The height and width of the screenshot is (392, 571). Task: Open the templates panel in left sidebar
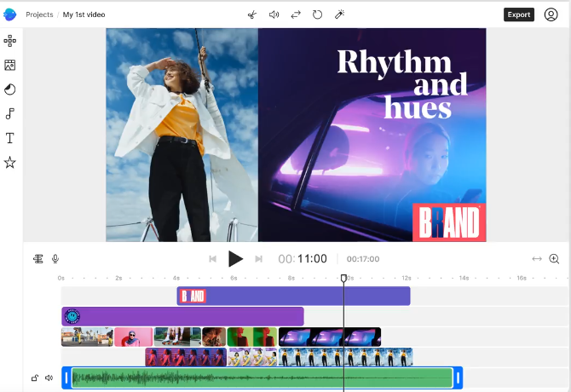tap(10, 41)
